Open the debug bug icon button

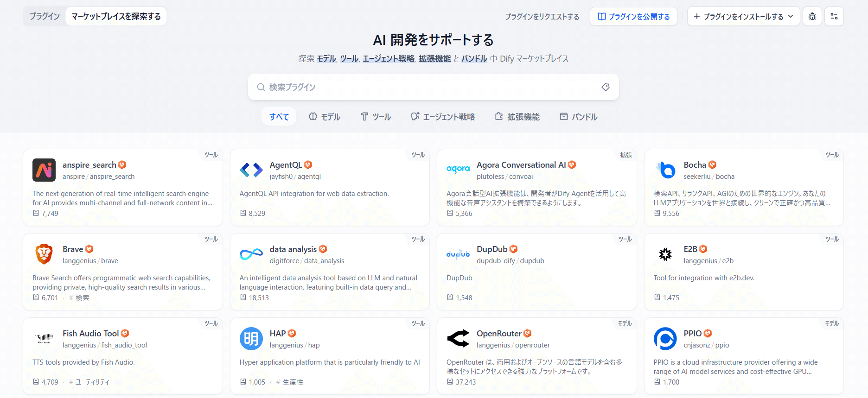coord(812,16)
